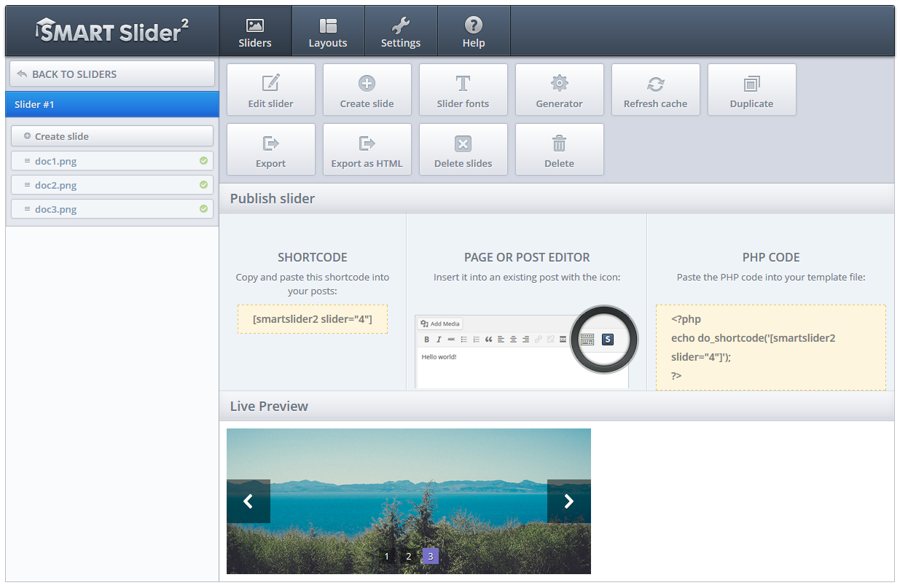
Task: Toggle the green published check for doc3.png
Action: point(203,209)
